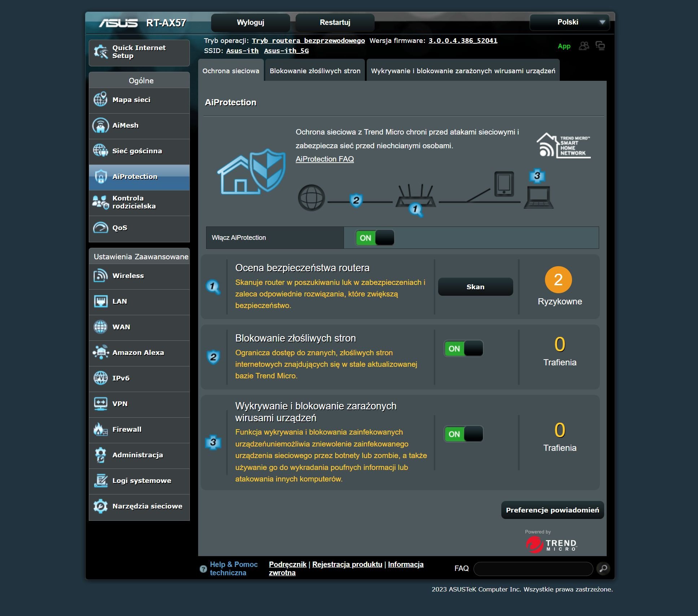Click the Firewall flame icon

point(100,429)
